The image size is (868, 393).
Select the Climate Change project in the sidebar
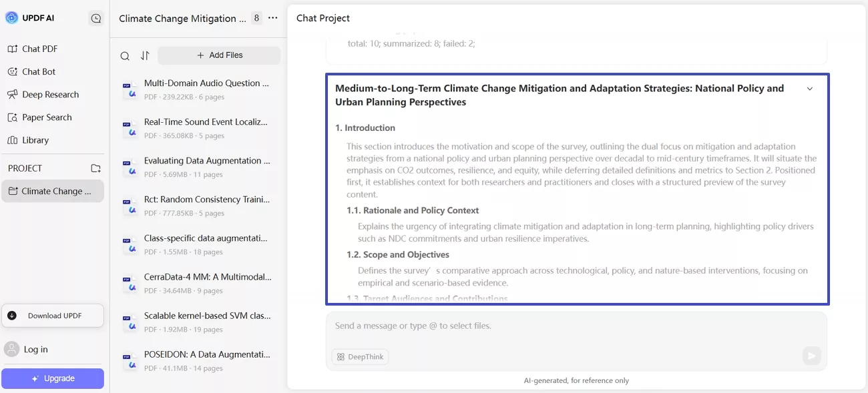[53, 191]
